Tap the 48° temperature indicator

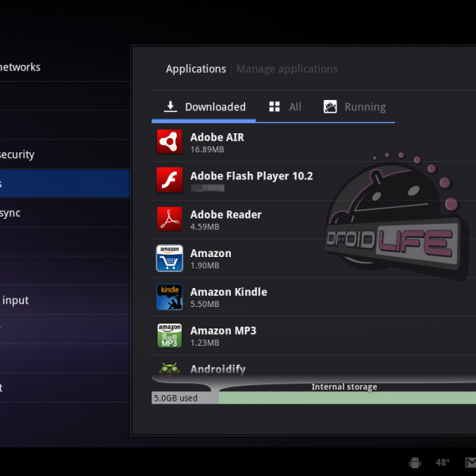click(x=442, y=463)
